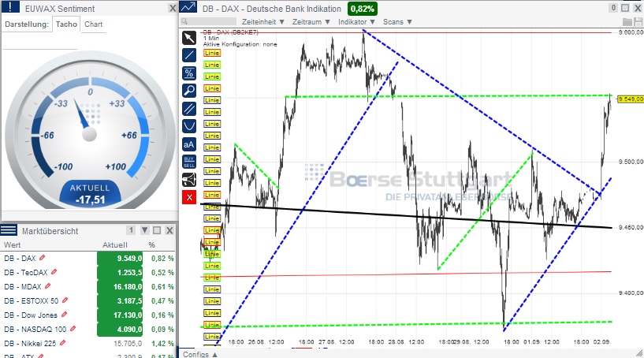Select the DB - MDAX row name

[x=23, y=286]
